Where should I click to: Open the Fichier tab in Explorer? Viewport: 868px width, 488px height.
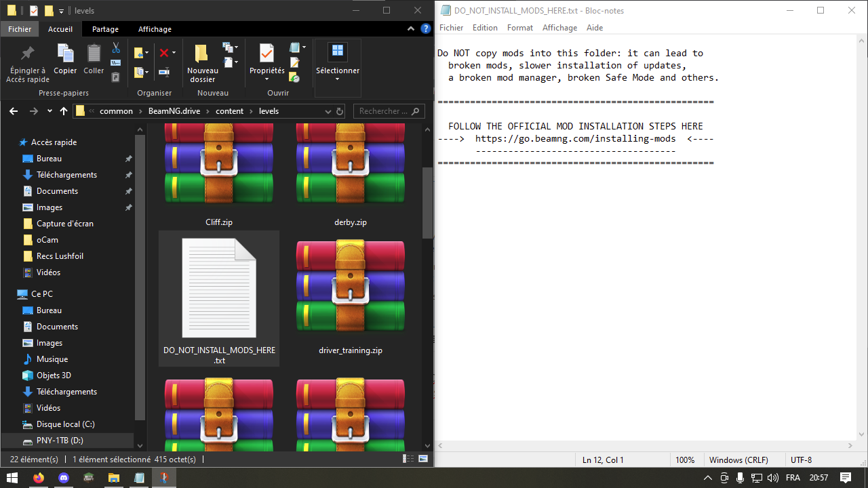coord(20,29)
